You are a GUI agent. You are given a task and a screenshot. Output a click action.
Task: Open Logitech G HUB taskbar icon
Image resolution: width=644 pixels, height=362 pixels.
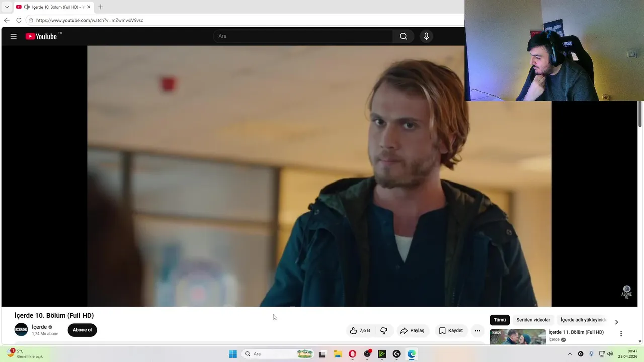[x=396, y=354]
